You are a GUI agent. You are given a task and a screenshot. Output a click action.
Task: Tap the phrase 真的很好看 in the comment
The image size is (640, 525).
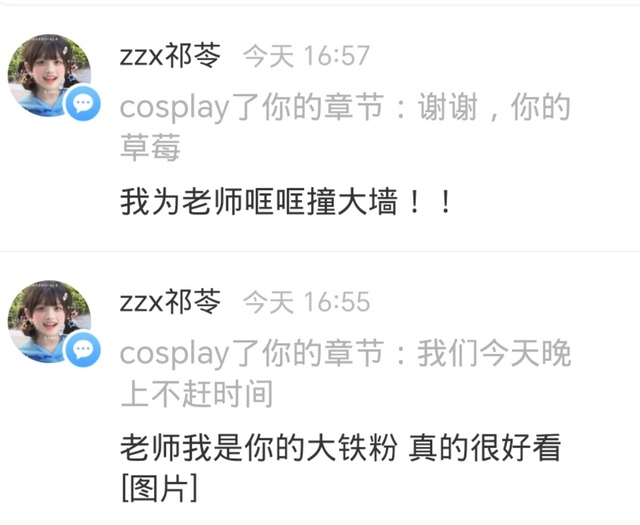(485, 448)
